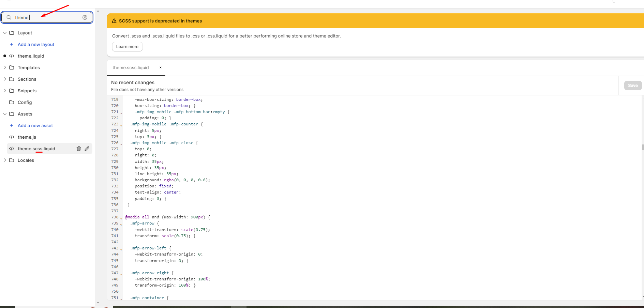Expand the Snippets folder
Screen dimensions: 644x308
(5, 91)
